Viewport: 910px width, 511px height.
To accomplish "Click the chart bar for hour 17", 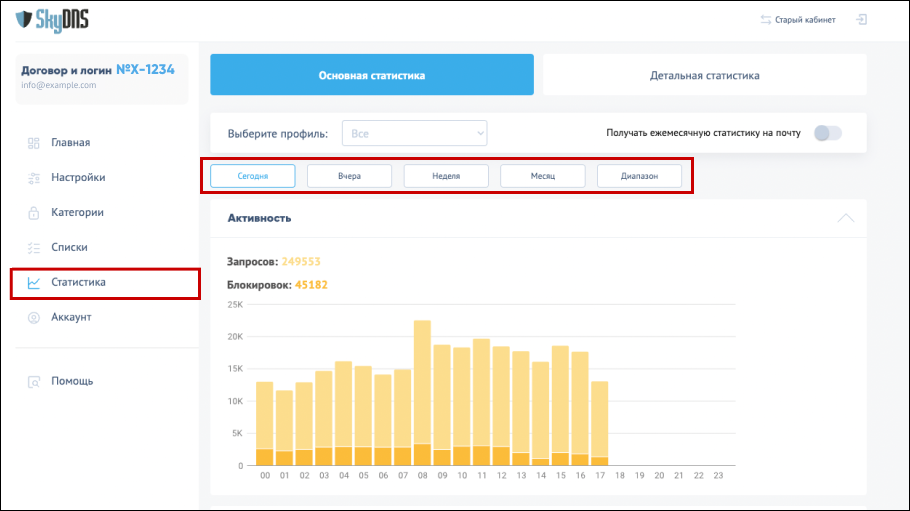I will click(600, 423).
